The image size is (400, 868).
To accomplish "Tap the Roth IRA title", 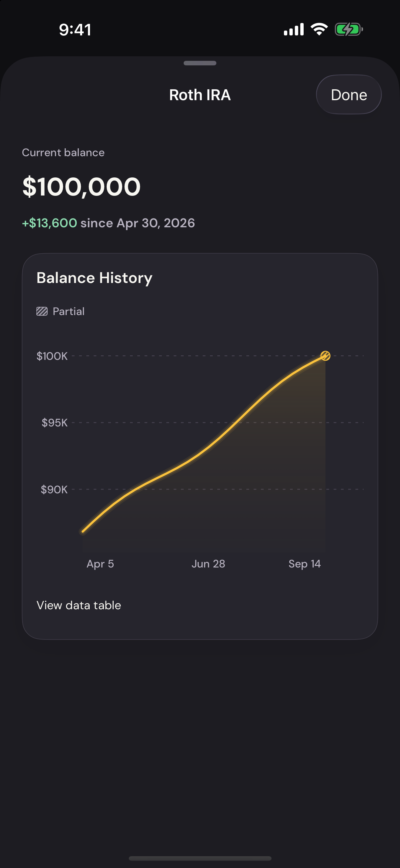I will pyautogui.click(x=200, y=95).
